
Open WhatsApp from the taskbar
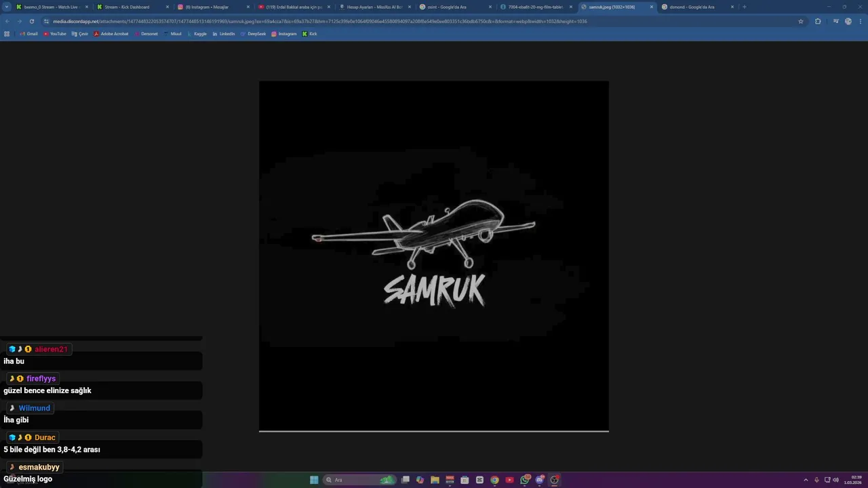click(525, 480)
